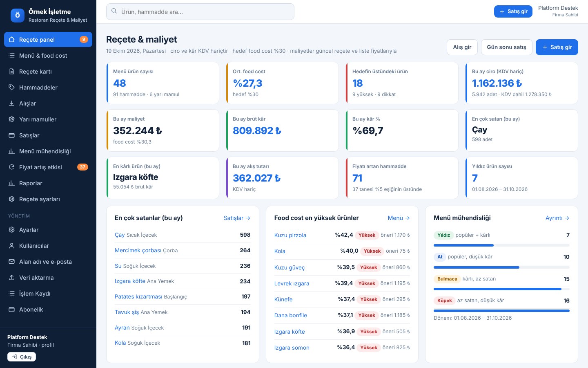Click the upload icon beside Veri aktarma

(11, 278)
